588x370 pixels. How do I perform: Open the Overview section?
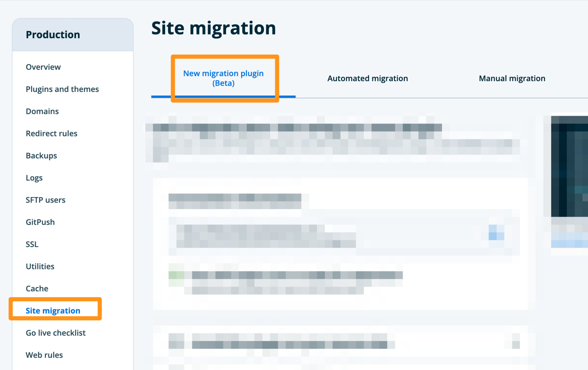43,67
